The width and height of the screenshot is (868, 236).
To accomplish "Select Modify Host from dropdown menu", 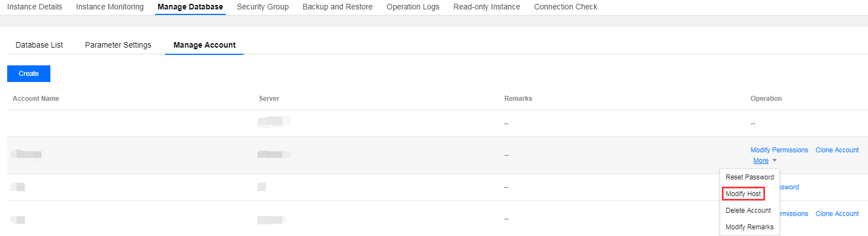I will (x=743, y=194).
